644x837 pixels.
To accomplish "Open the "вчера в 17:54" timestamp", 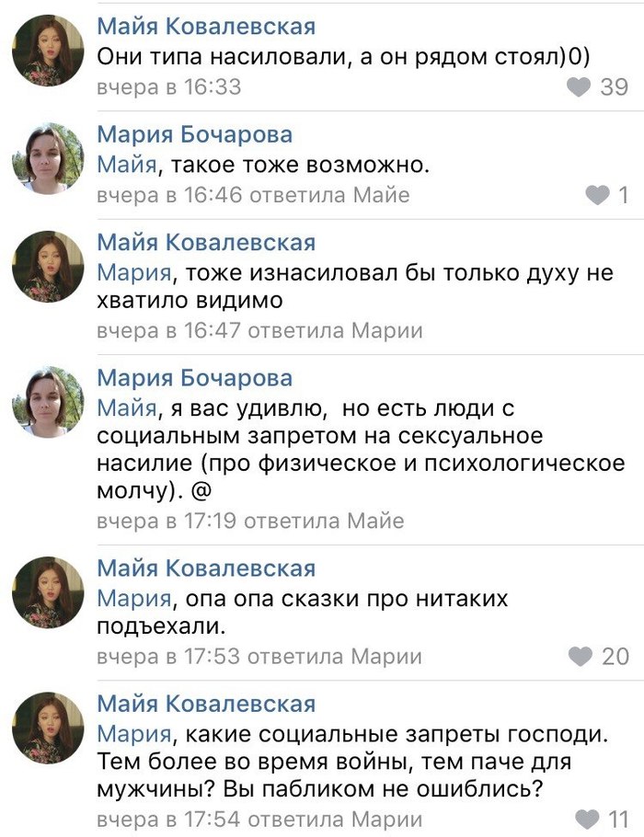I will pyautogui.click(x=168, y=819).
